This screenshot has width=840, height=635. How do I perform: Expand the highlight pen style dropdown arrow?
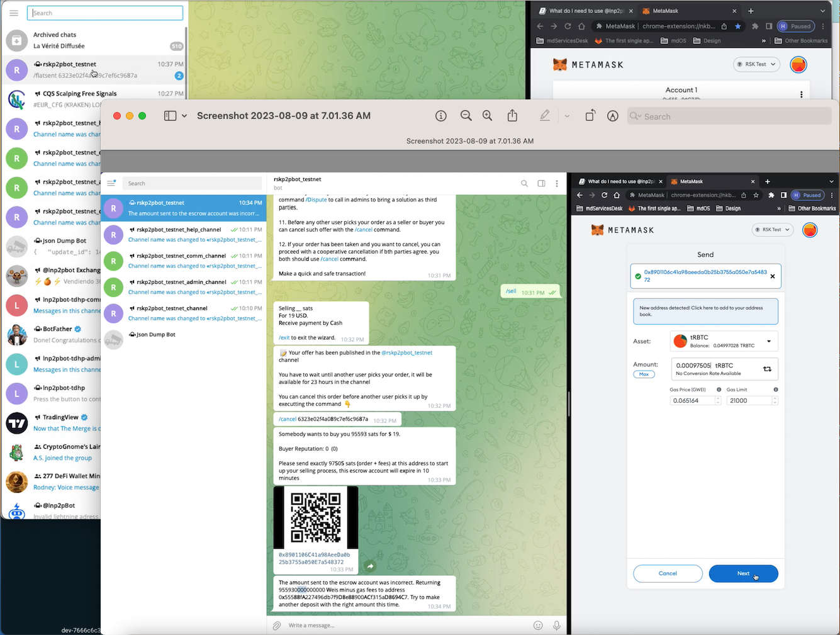tap(567, 116)
